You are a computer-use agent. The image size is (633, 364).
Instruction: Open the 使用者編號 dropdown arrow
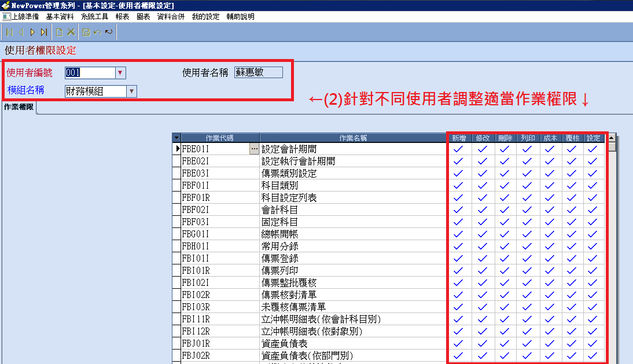[120, 73]
